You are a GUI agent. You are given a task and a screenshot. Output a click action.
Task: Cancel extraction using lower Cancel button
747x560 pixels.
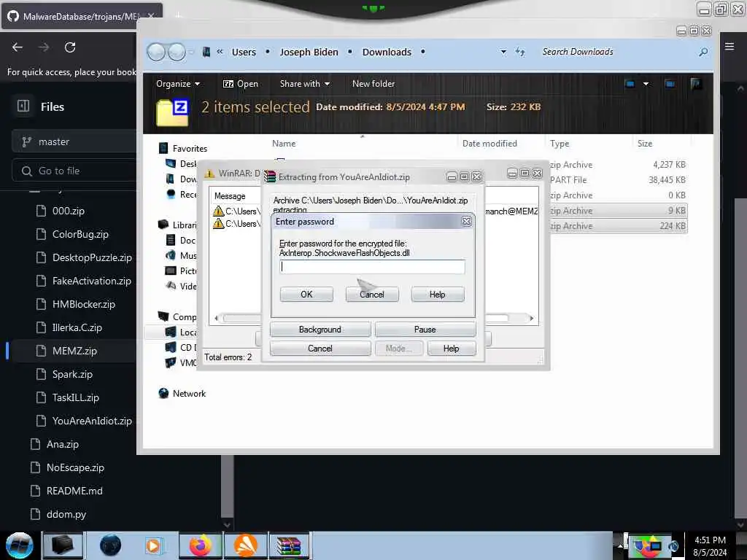coord(320,348)
